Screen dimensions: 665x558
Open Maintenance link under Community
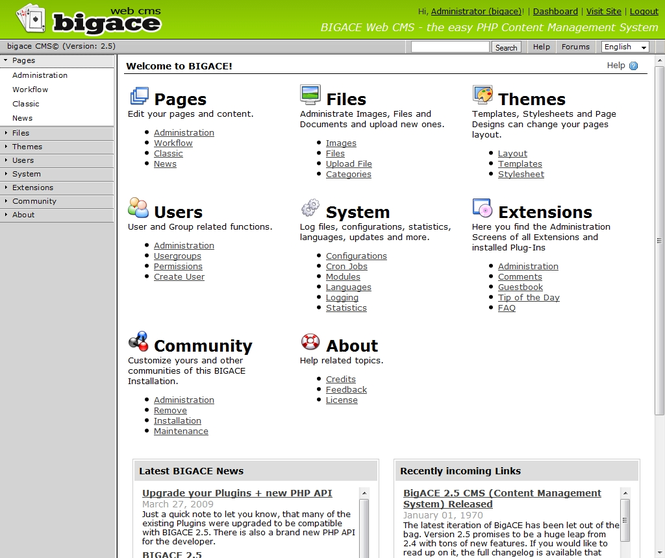(181, 431)
